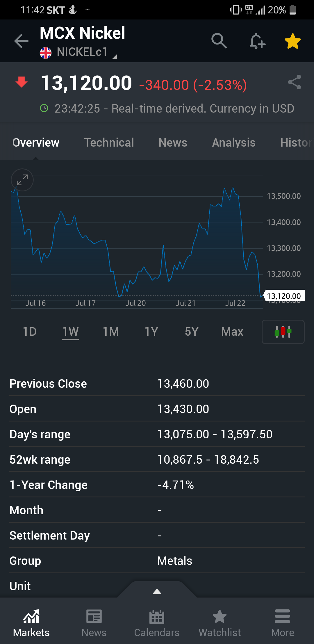Set chart range to Max
The image size is (314, 644).
pos(232,332)
